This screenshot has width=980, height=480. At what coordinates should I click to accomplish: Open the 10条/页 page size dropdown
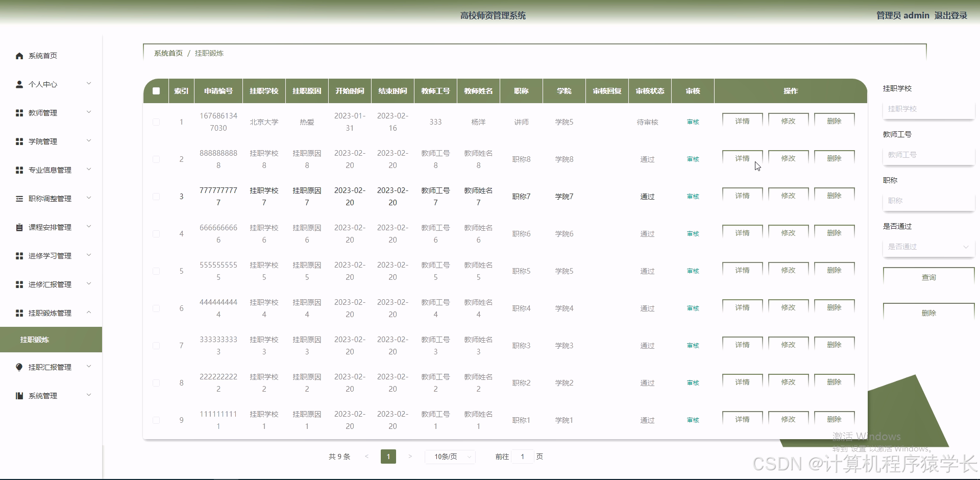(x=450, y=457)
